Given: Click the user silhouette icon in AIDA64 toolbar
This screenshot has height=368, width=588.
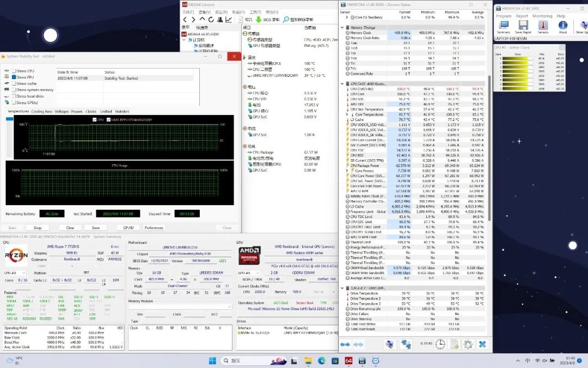Looking at the screenshot, I should click(x=220, y=20).
